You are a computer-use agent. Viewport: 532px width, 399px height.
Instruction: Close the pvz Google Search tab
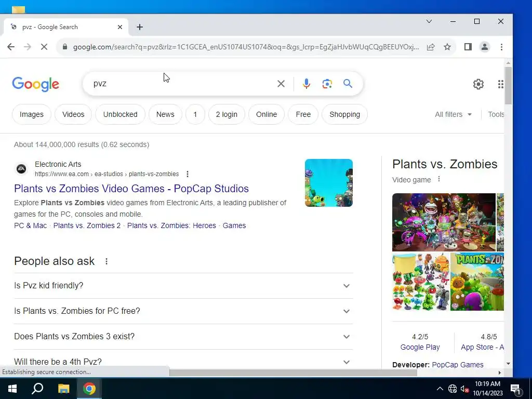pyautogui.click(x=120, y=27)
